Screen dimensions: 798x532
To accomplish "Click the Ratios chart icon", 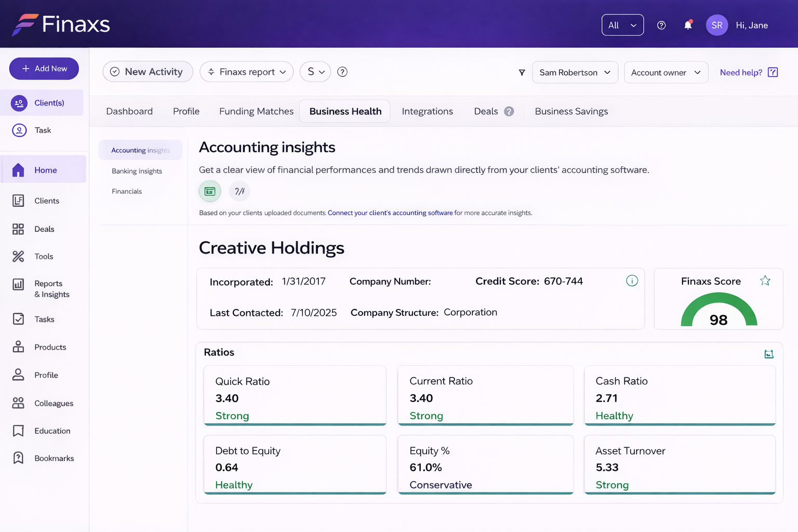I will tap(769, 354).
